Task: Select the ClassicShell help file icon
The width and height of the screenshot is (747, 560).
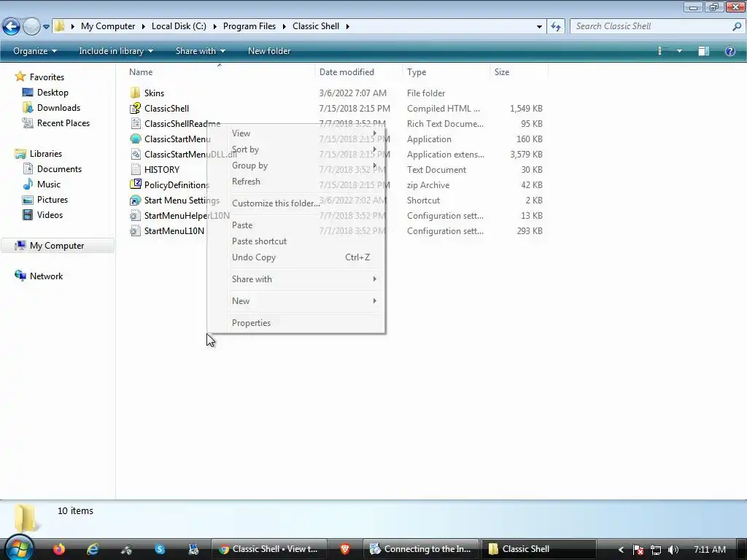Action: [x=135, y=108]
